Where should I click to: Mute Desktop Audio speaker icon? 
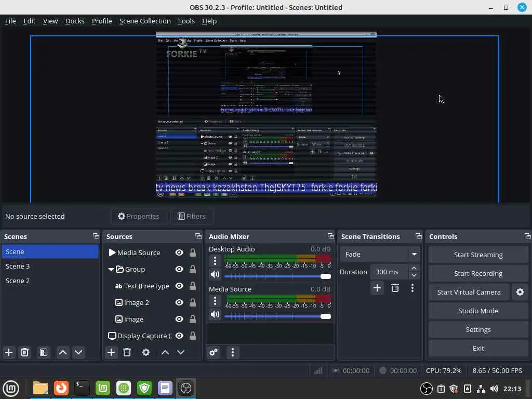tap(215, 274)
